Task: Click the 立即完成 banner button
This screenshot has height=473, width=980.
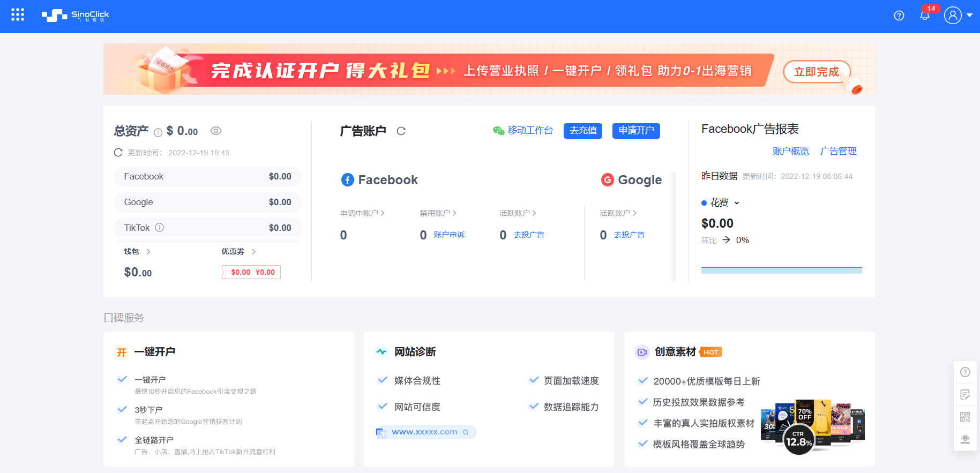Action: click(x=817, y=72)
